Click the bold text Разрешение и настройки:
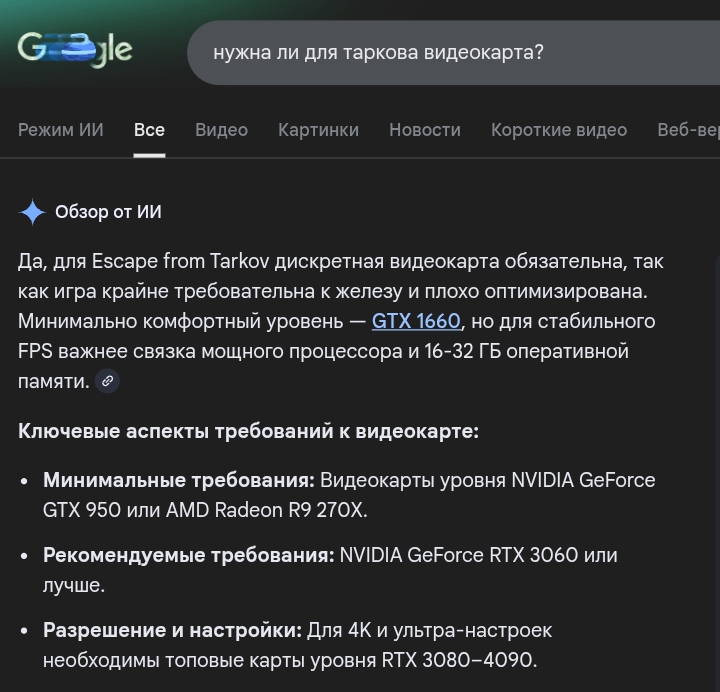 coord(173,630)
